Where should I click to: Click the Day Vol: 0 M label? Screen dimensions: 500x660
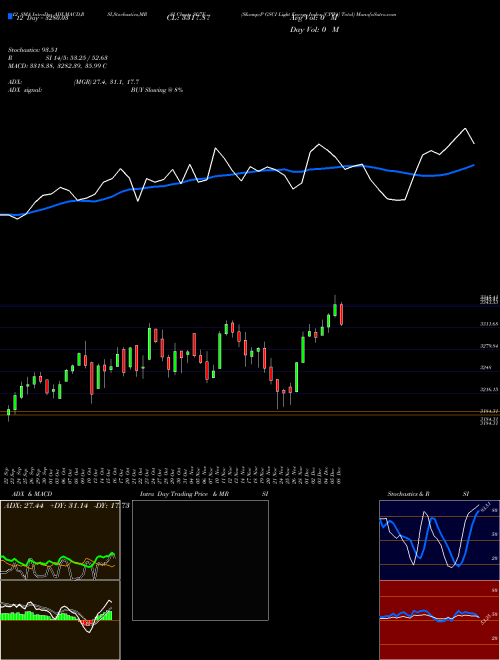(x=314, y=29)
